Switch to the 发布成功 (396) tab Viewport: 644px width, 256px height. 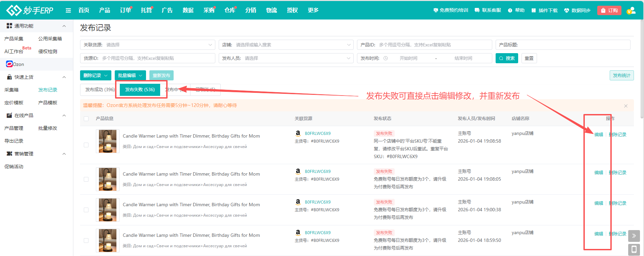coord(100,89)
